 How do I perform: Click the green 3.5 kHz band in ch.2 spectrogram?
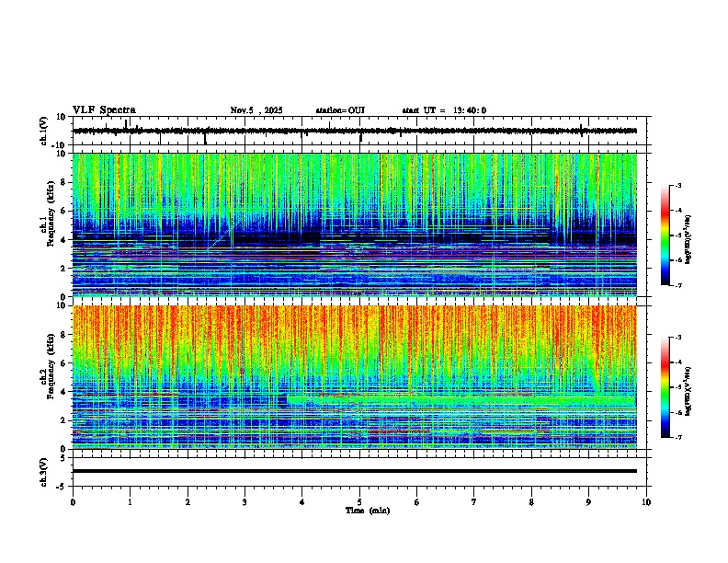point(462,400)
